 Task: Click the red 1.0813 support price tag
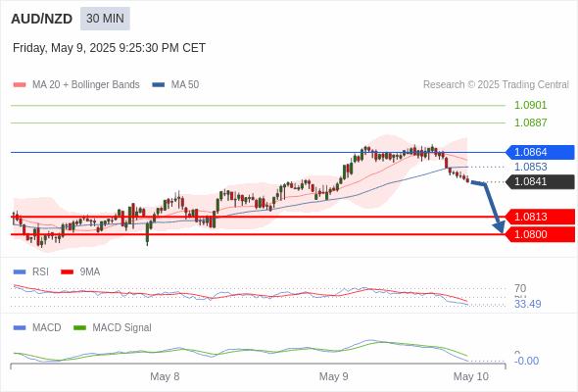click(540, 217)
